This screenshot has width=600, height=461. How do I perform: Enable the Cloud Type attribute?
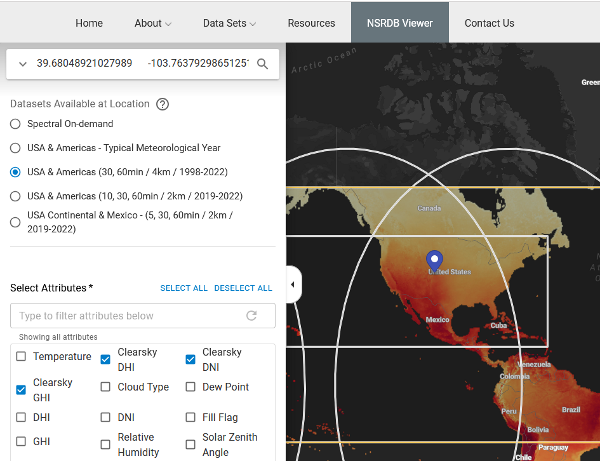[105, 387]
